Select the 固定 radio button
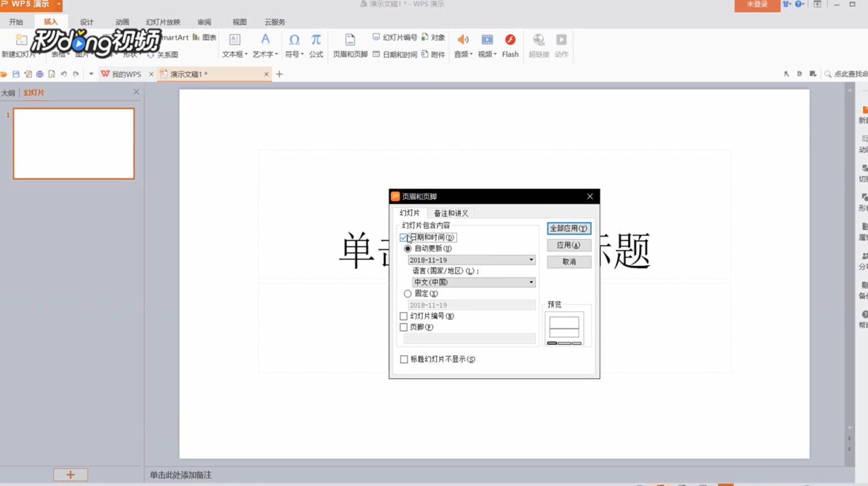The width and height of the screenshot is (868, 486). [408, 293]
